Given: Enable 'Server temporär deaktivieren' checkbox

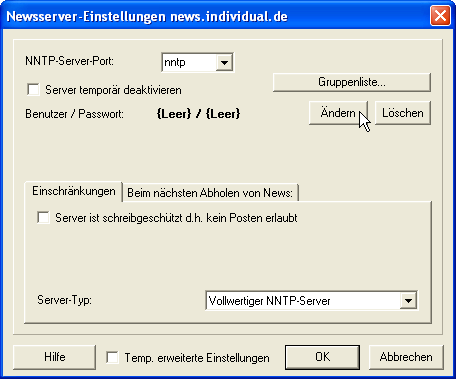Looking at the screenshot, I should pyautogui.click(x=33, y=90).
